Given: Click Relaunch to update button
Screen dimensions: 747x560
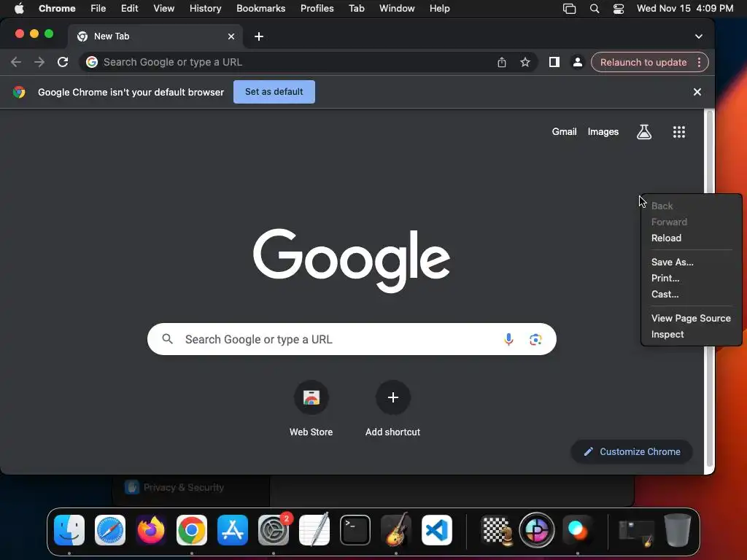Looking at the screenshot, I should [x=643, y=63].
